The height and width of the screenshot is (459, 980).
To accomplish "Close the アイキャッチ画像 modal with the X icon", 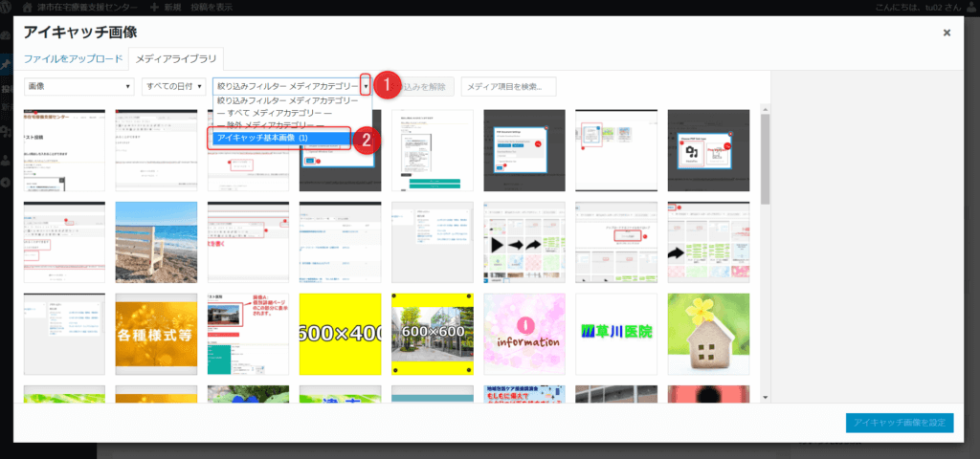I will click(947, 33).
